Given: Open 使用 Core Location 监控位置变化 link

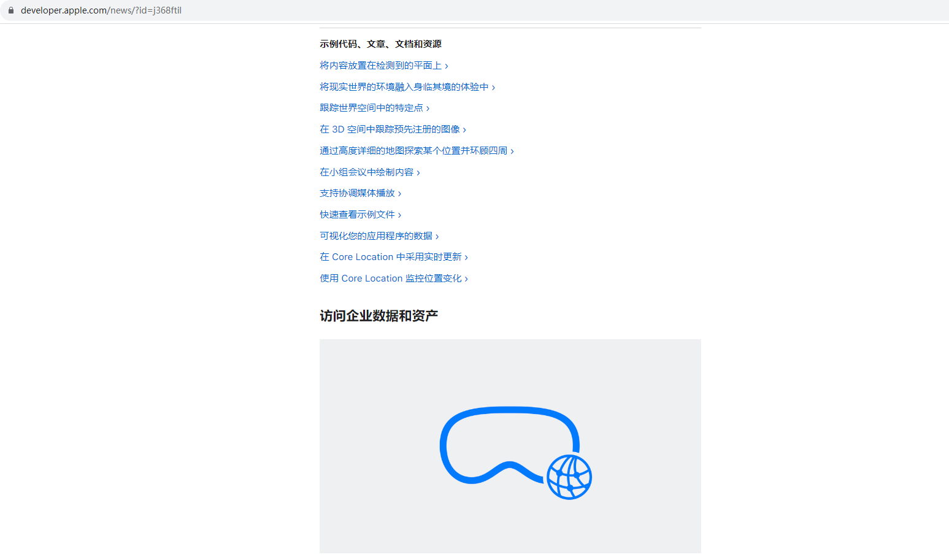Looking at the screenshot, I should (x=390, y=278).
